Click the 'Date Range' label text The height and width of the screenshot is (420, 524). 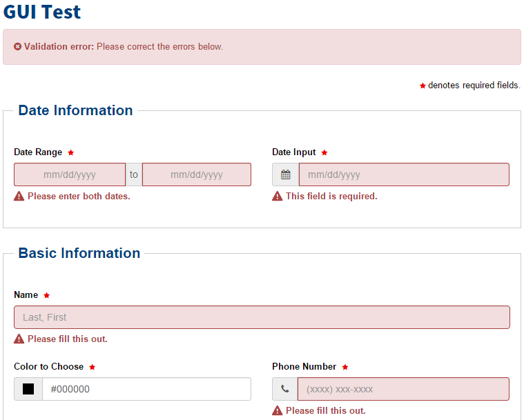click(38, 152)
